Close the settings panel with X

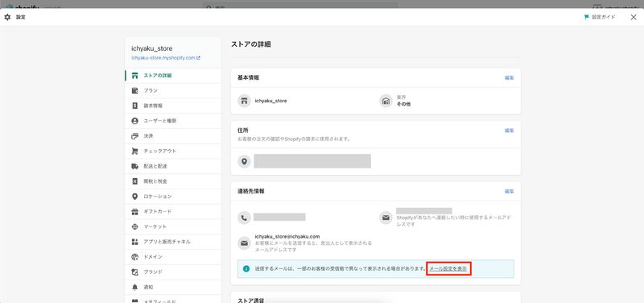coord(634,17)
